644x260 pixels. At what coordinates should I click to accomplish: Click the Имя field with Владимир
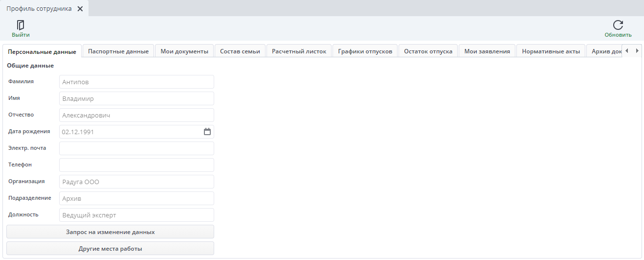(136, 98)
